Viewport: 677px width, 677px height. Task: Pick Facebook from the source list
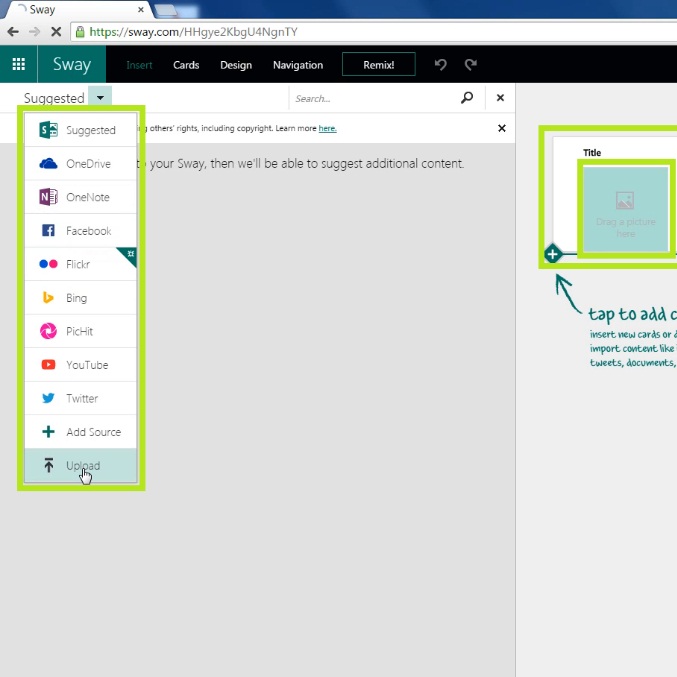(81, 231)
